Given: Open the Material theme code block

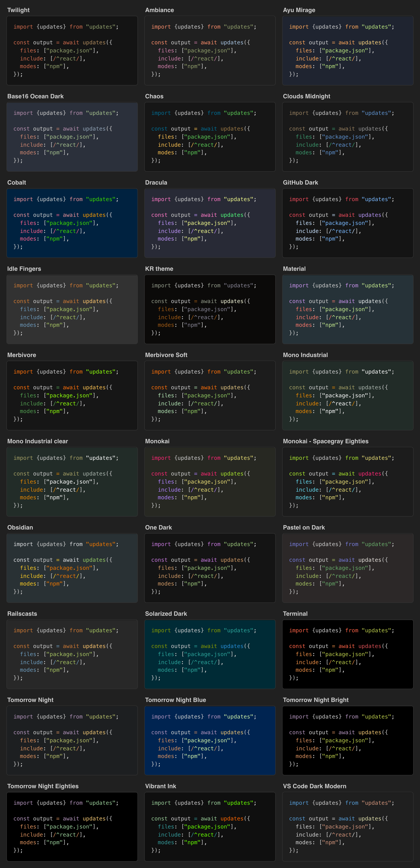Looking at the screenshot, I should [x=348, y=309].
